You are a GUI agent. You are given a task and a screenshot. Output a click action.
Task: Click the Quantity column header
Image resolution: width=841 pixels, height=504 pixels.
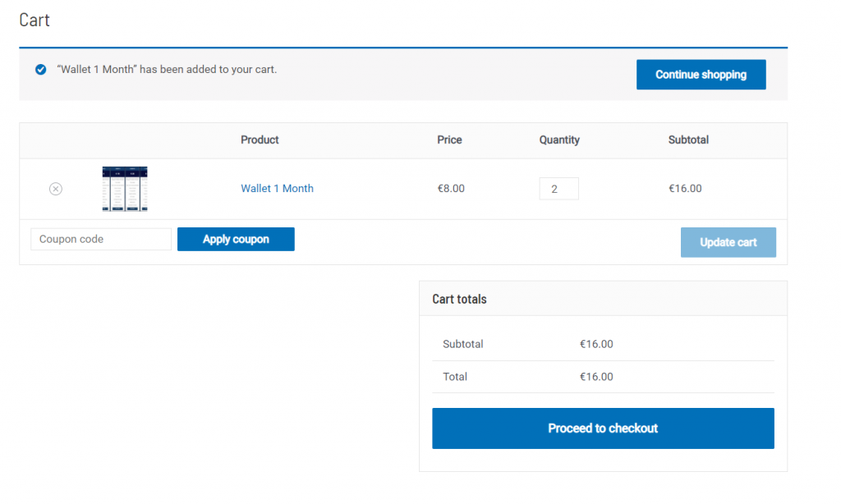coord(559,140)
